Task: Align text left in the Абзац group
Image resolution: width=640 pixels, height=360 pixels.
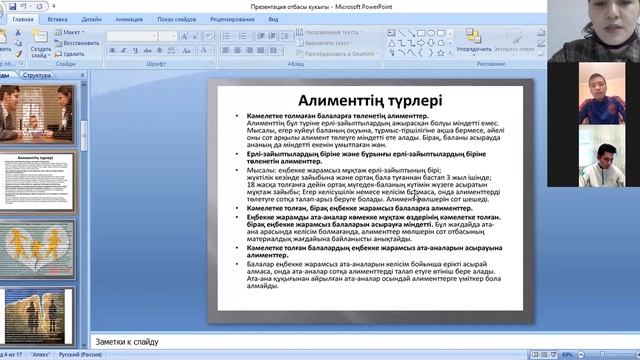Action: 226,51
